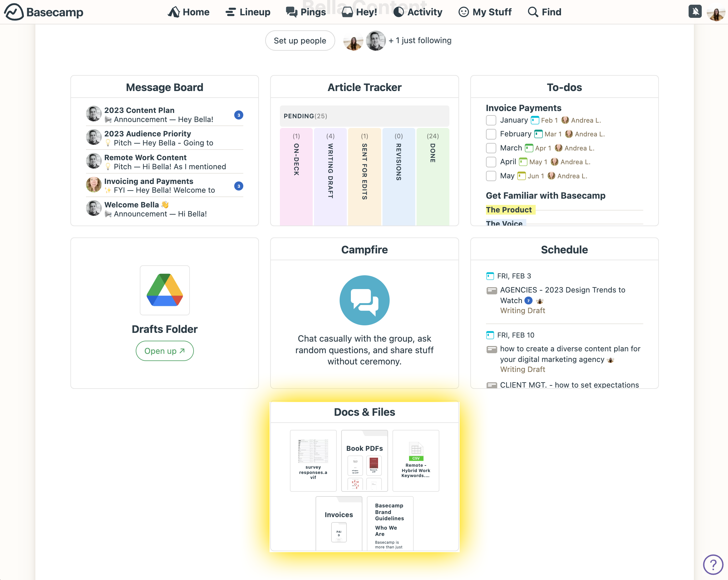This screenshot has height=580, width=728.
Task: Open user profile avatar icon
Action: click(715, 12)
